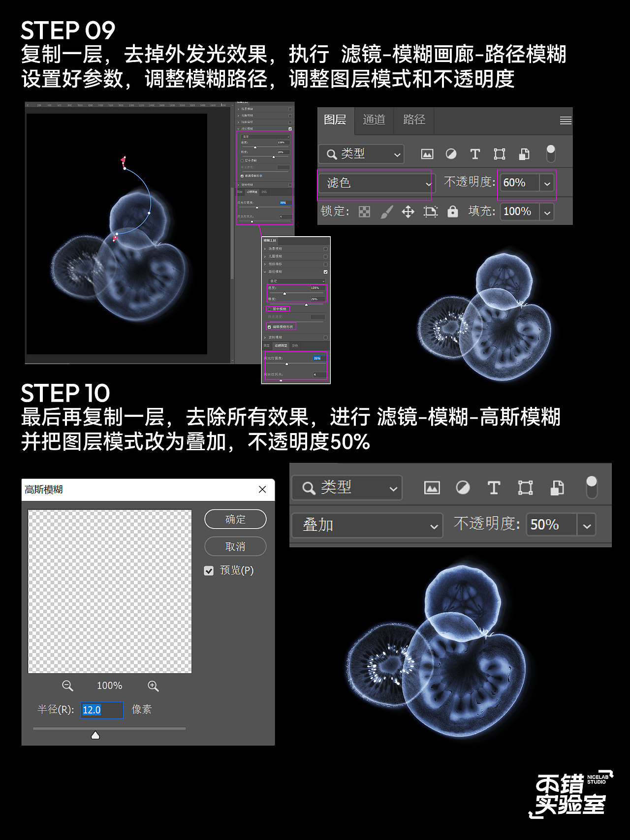Switch to the 通道 tab
This screenshot has width=630, height=840.
pos(374,120)
